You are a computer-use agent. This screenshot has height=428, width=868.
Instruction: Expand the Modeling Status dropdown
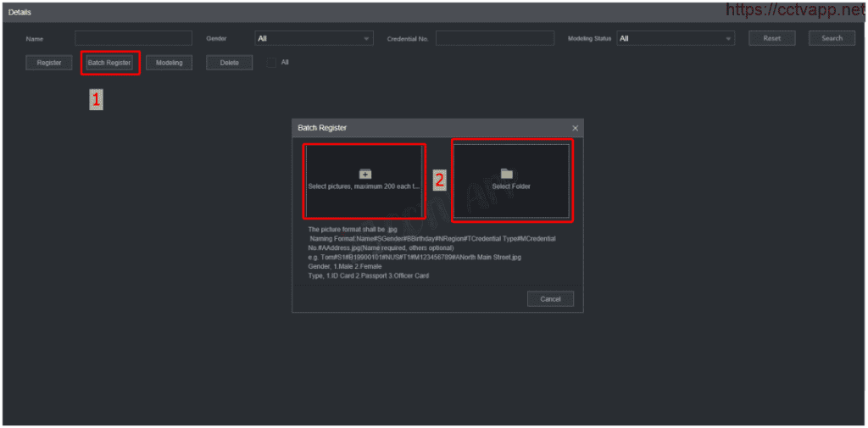tap(675, 38)
